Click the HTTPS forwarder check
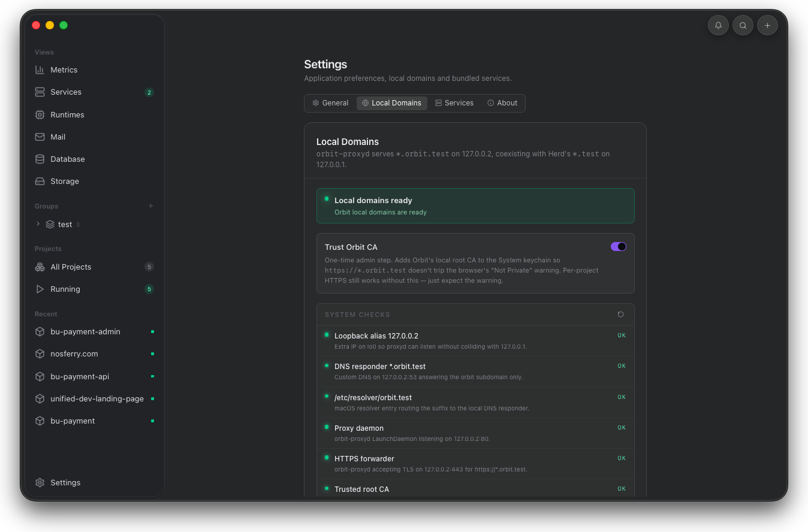 pos(475,463)
